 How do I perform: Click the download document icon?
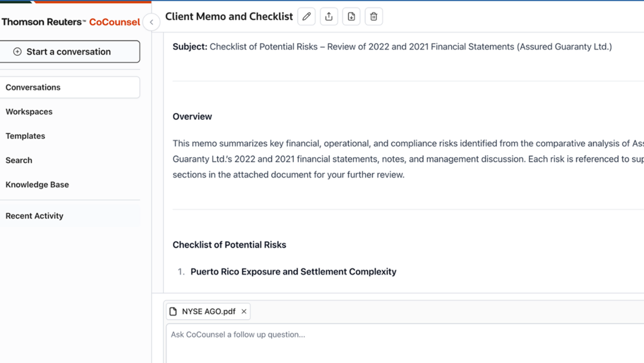(351, 17)
